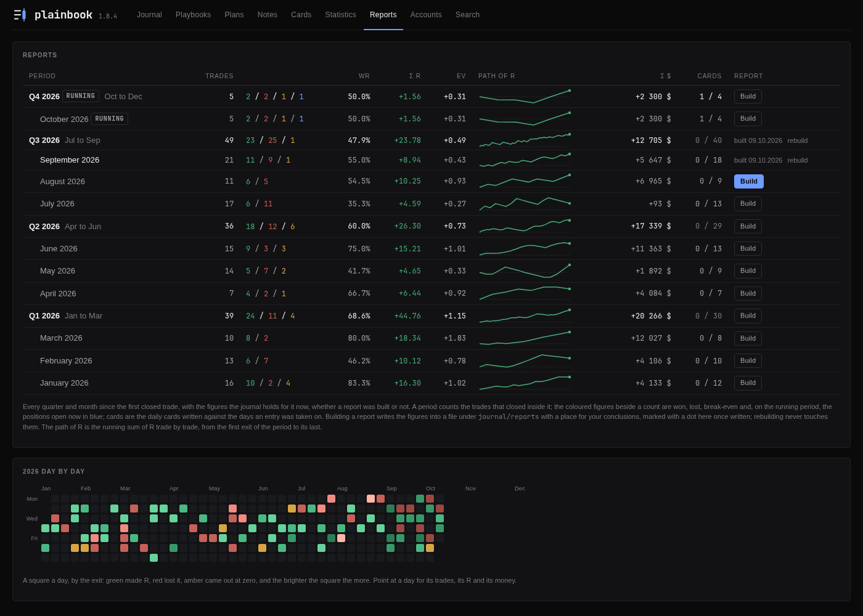The image size is (863, 616).
Task: Click the Q3 2026 period name
Action: (x=44, y=140)
